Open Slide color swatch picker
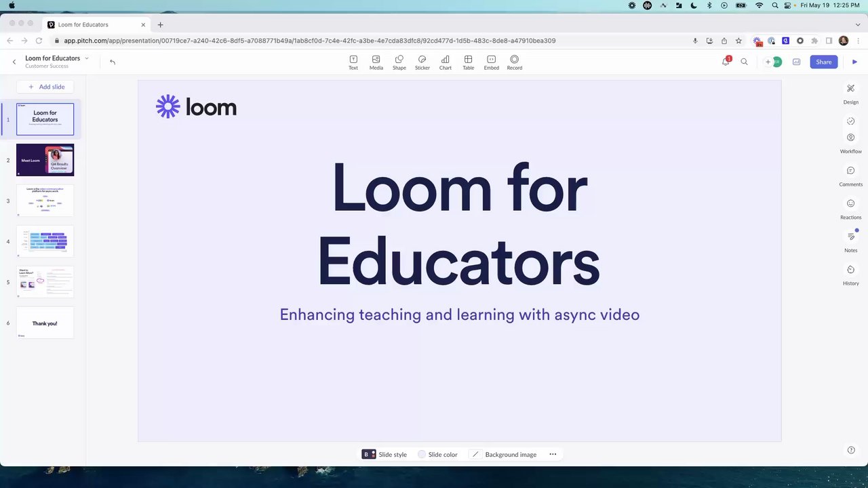Screen dimensions: 868x488 437,454
